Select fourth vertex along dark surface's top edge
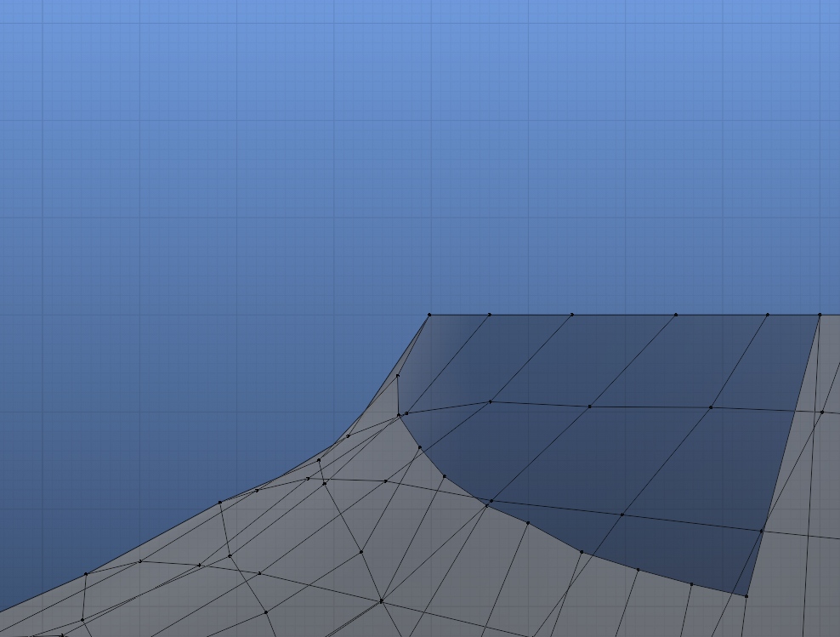 coord(677,315)
